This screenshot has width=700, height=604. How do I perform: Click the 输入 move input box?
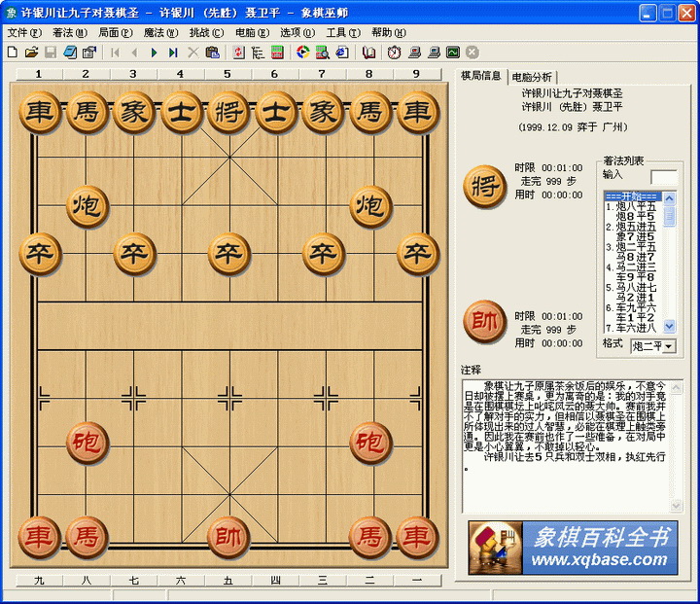tap(664, 177)
